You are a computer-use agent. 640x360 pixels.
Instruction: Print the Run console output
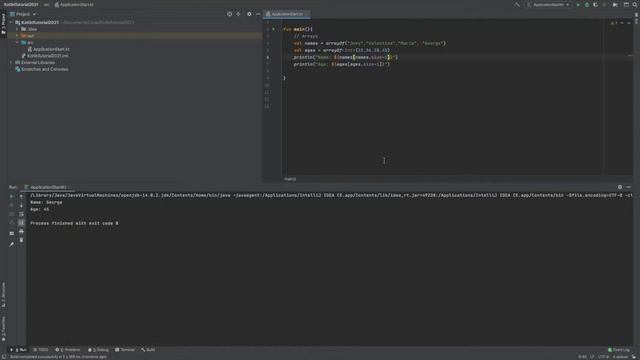point(21,231)
